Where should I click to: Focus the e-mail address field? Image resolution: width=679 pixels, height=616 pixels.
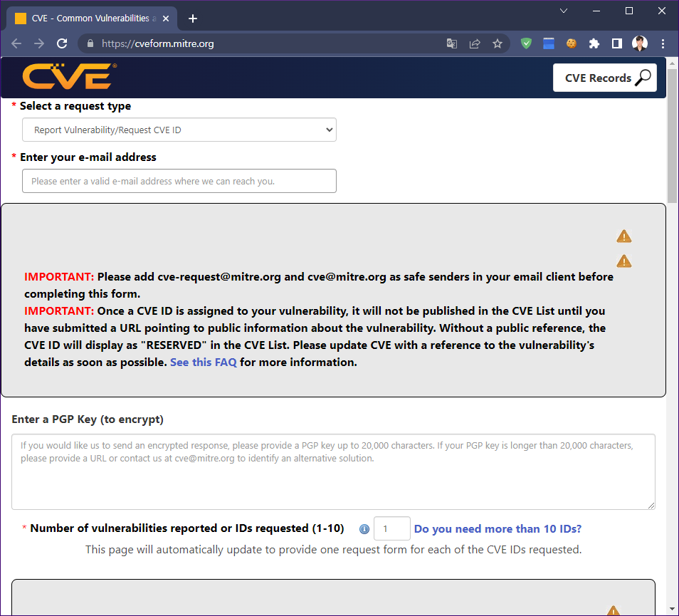(x=179, y=181)
